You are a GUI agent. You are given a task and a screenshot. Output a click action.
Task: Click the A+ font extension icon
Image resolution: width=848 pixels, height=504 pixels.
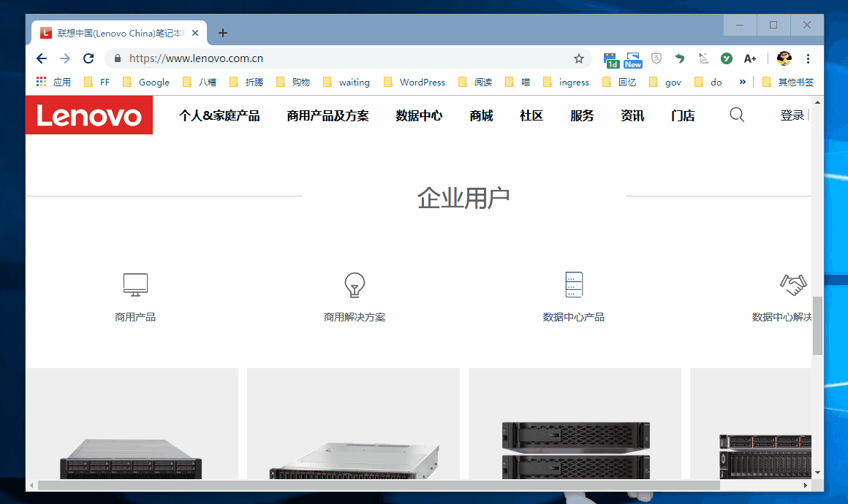click(x=750, y=58)
